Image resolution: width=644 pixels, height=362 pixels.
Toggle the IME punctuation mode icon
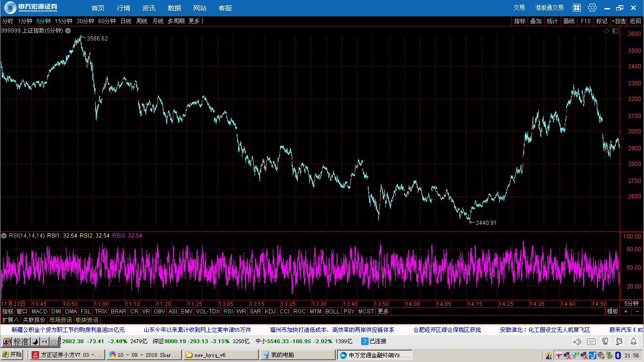[44, 341]
